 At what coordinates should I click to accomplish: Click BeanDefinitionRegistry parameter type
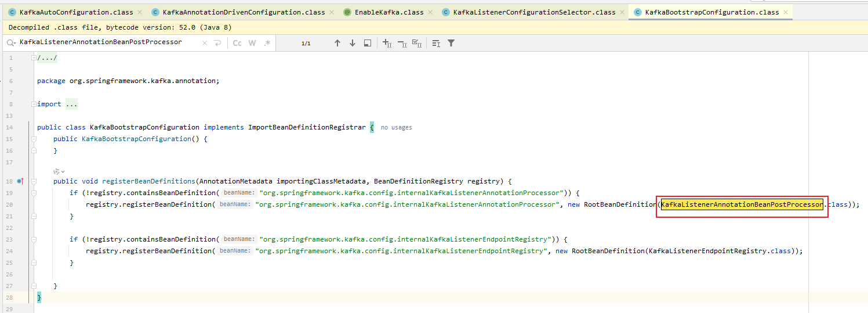(419, 181)
